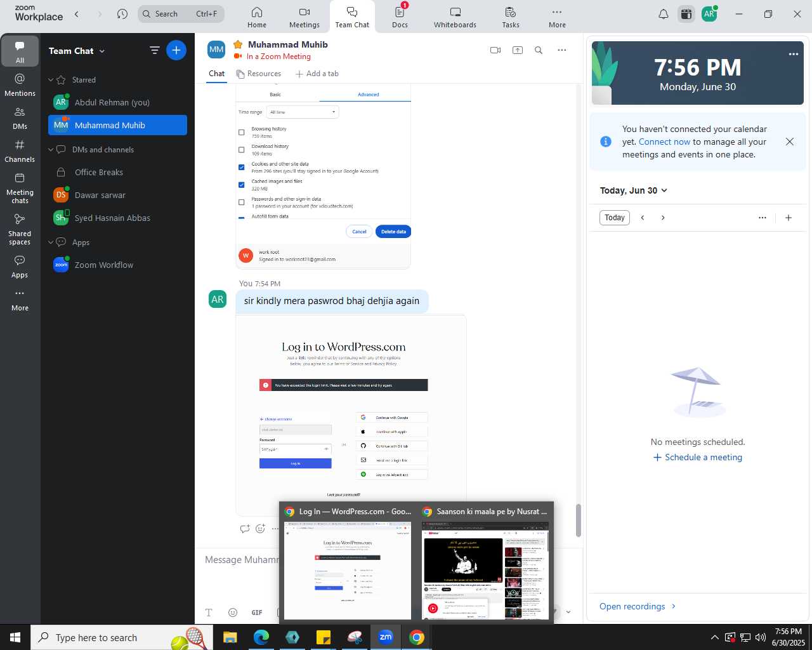Start a video meeting with Muhammad Muhib

[495, 50]
